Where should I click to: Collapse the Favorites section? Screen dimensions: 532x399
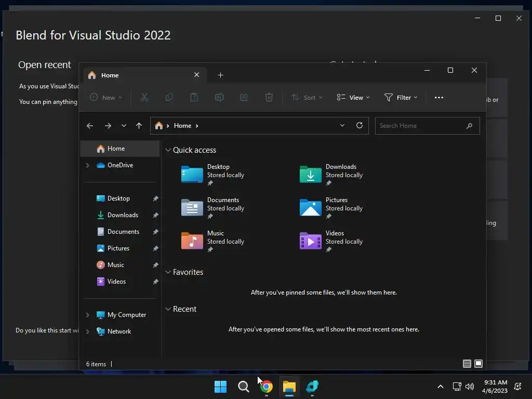[168, 272]
